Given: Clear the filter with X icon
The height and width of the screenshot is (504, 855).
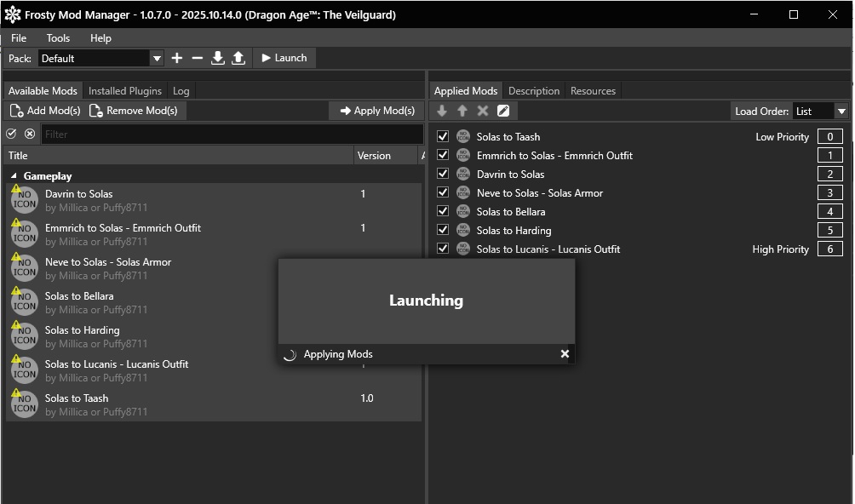Looking at the screenshot, I should point(30,134).
